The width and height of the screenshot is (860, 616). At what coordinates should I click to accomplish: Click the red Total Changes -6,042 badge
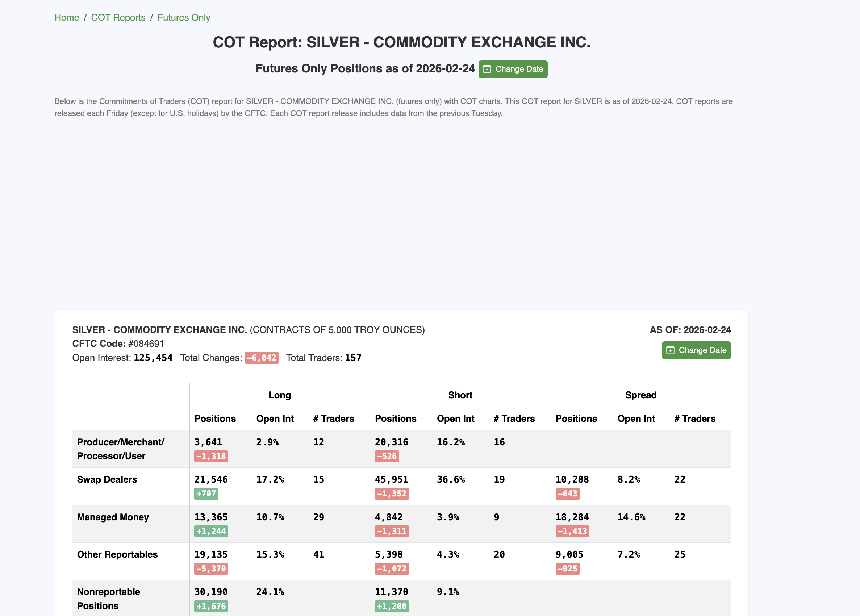[262, 357]
